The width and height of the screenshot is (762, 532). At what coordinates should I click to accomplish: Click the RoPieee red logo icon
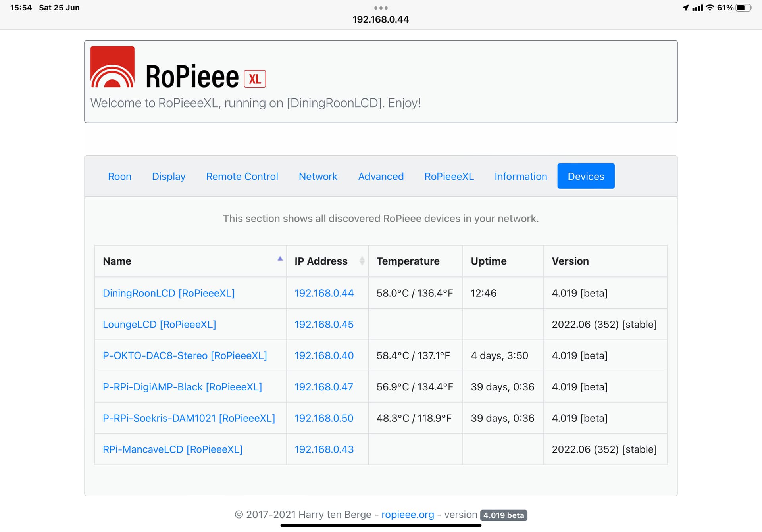click(112, 67)
